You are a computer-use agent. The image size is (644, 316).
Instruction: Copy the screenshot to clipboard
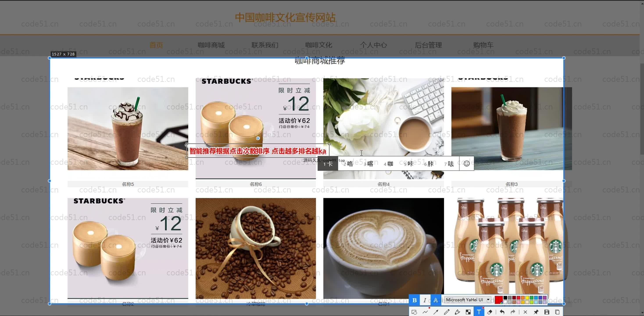tap(557, 312)
